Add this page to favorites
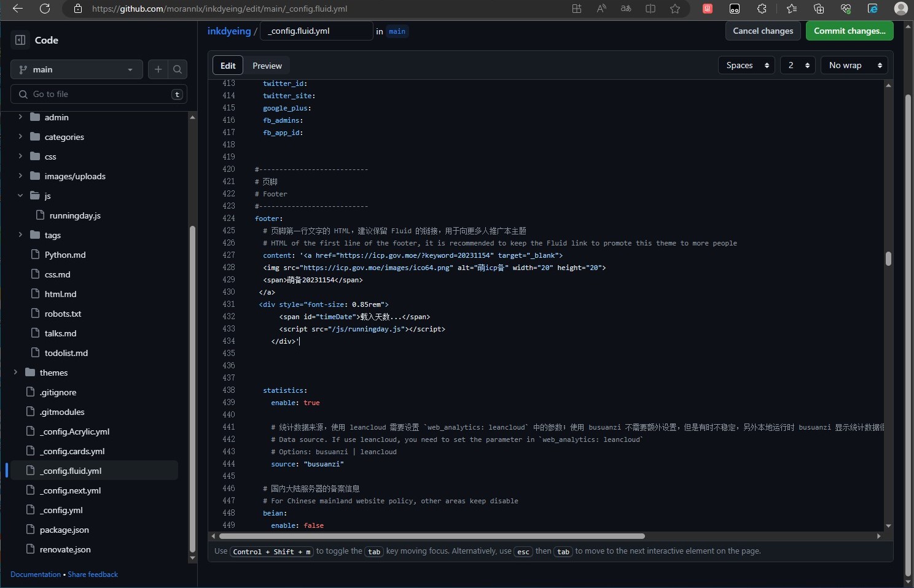This screenshot has height=588, width=914. click(x=675, y=9)
